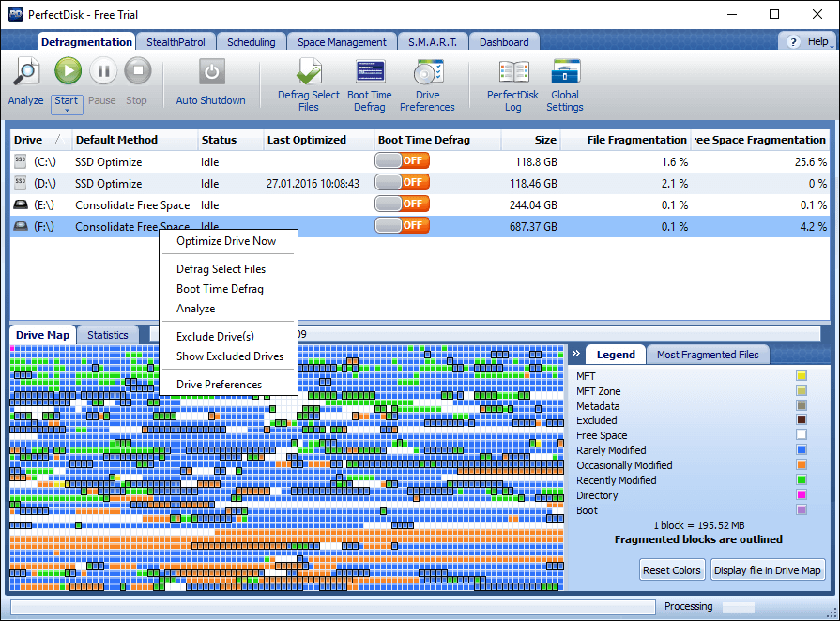Toggle Boot Time Defrag for drive F
The height and width of the screenshot is (621, 840).
pos(403,225)
